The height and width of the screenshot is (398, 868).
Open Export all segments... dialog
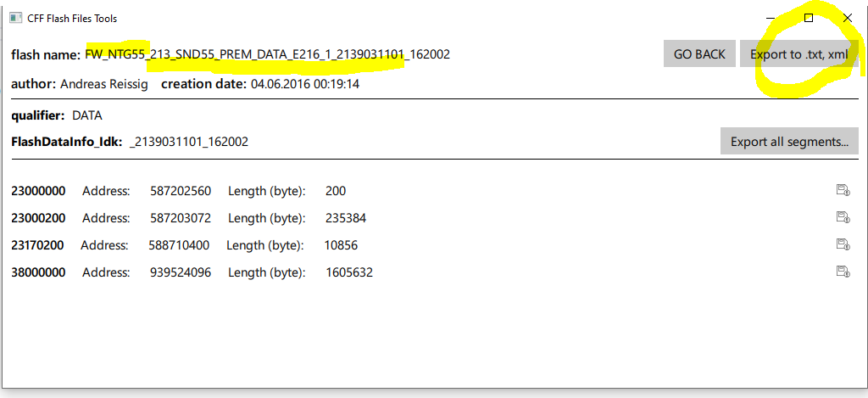(789, 142)
